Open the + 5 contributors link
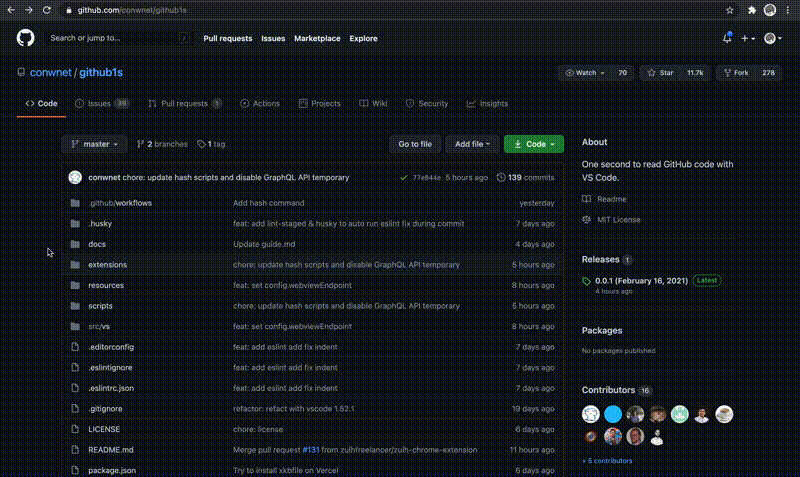This screenshot has height=477, width=800. pyautogui.click(x=607, y=461)
